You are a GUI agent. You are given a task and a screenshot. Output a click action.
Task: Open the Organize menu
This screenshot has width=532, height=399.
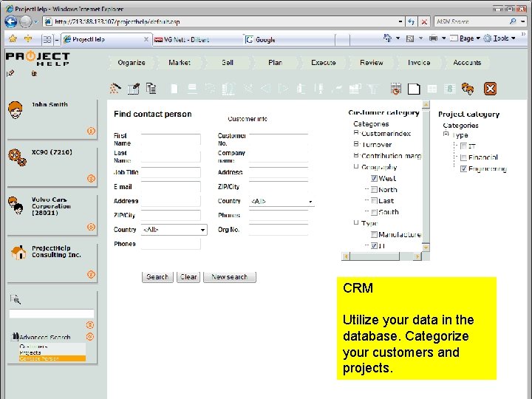pyautogui.click(x=132, y=62)
